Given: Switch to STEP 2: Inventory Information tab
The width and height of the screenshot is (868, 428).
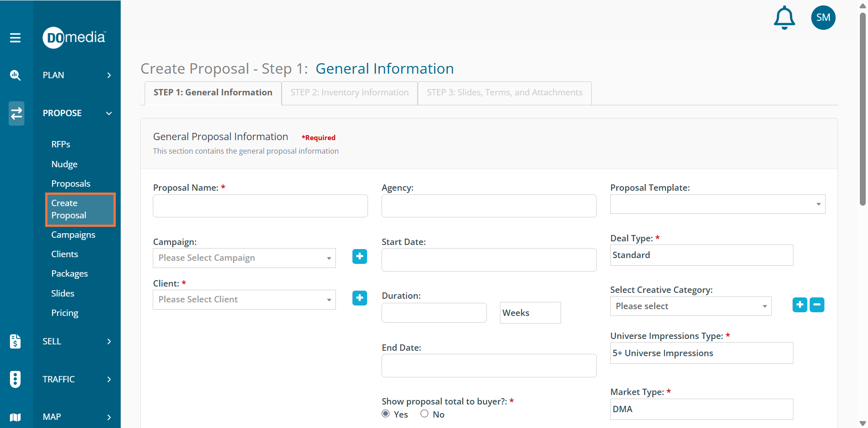Looking at the screenshot, I should click(349, 93).
